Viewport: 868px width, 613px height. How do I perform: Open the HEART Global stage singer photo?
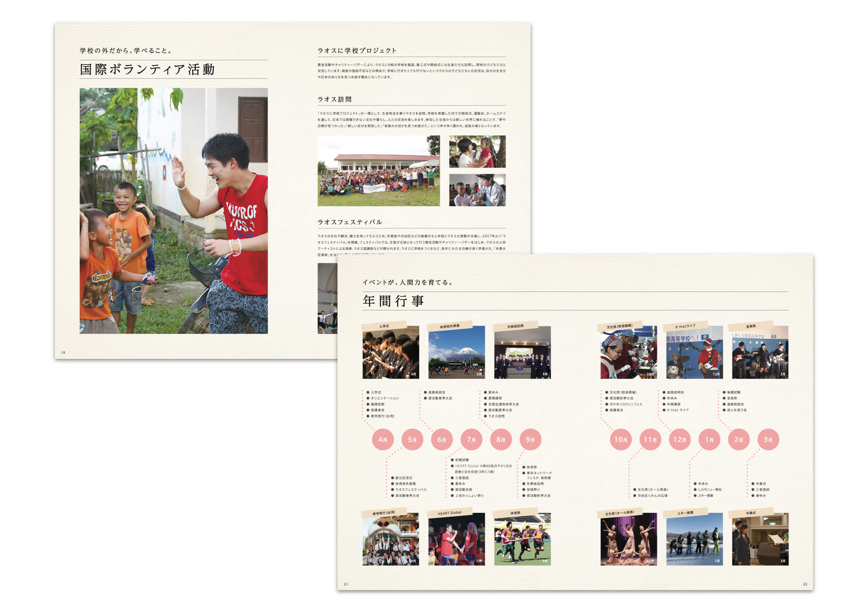pos(456,539)
